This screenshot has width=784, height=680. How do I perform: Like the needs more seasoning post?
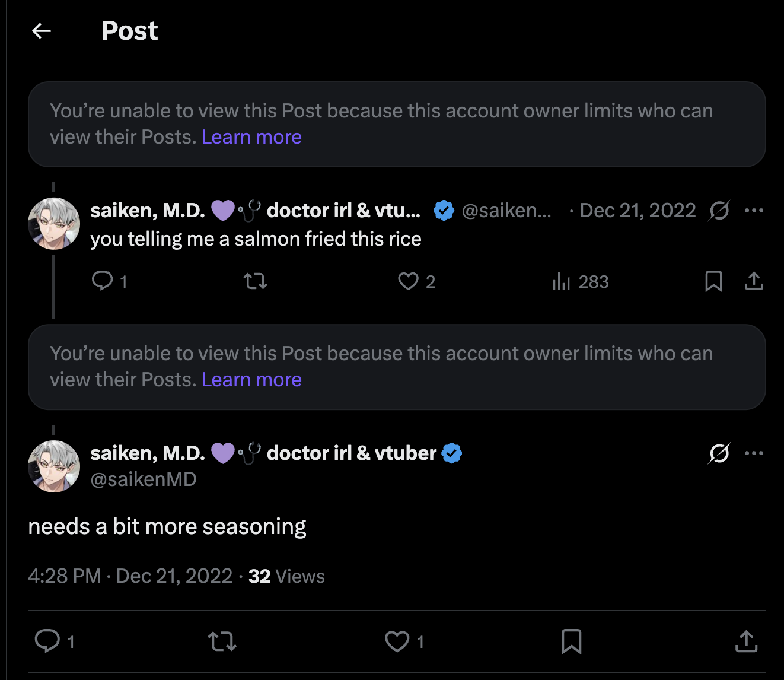pyautogui.click(x=397, y=641)
